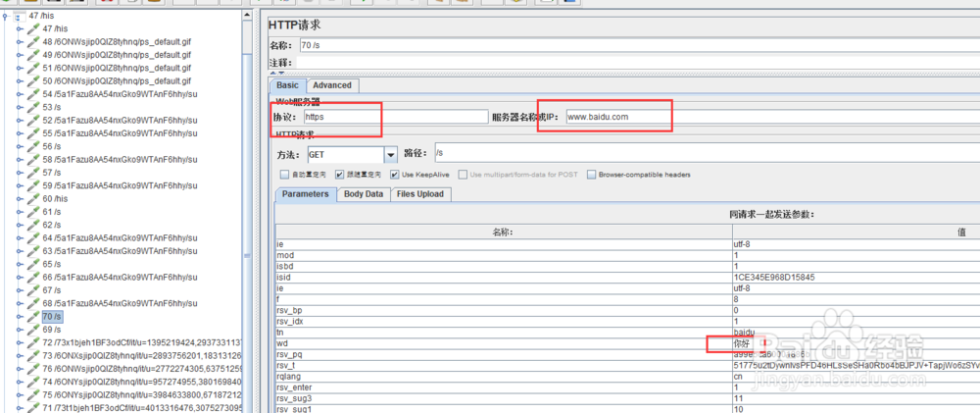Image resolution: width=980 pixels, height=413 pixels.
Task: Expand the tree handle of 51 /6ONWsjip0QIZ8tyhnq/ps_default.gif
Action: pyautogui.click(x=20, y=69)
